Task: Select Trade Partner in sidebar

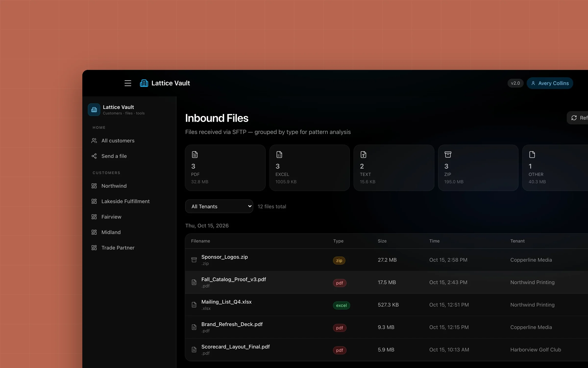Action: point(129,248)
